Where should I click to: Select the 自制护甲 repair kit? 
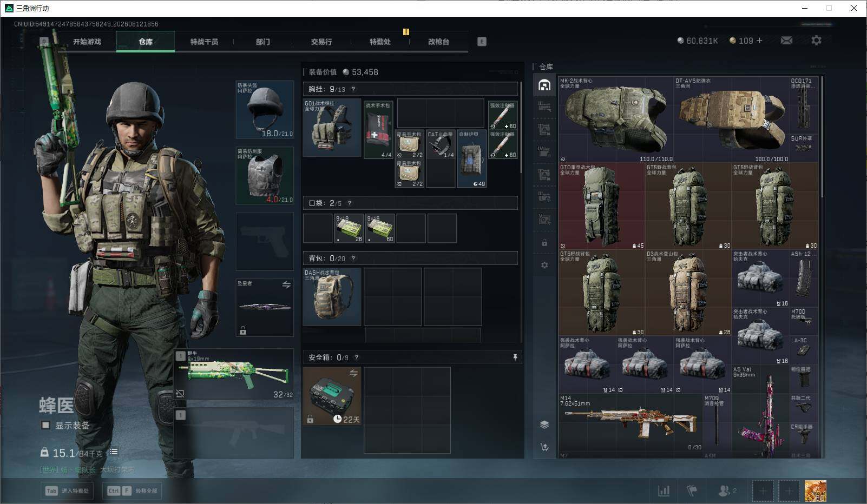pyautogui.click(x=472, y=159)
